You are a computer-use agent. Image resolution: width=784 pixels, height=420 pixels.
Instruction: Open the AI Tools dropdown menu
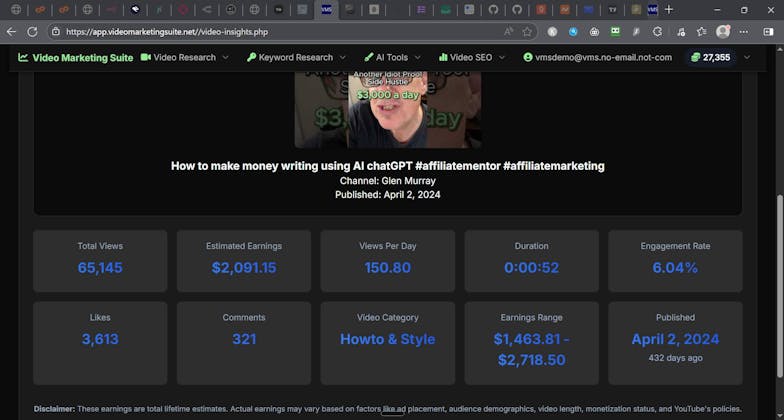(x=391, y=57)
